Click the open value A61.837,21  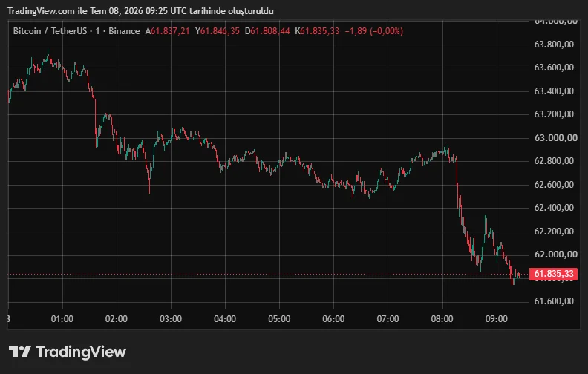click(167, 31)
